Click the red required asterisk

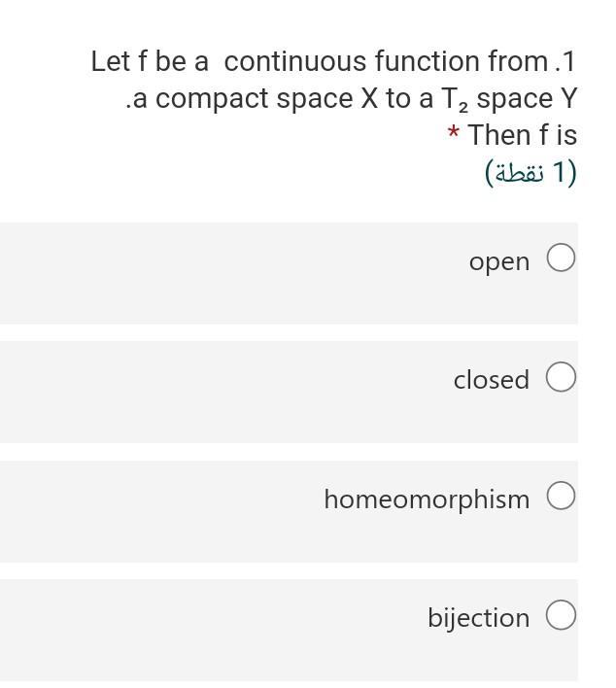(x=454, y=132)
